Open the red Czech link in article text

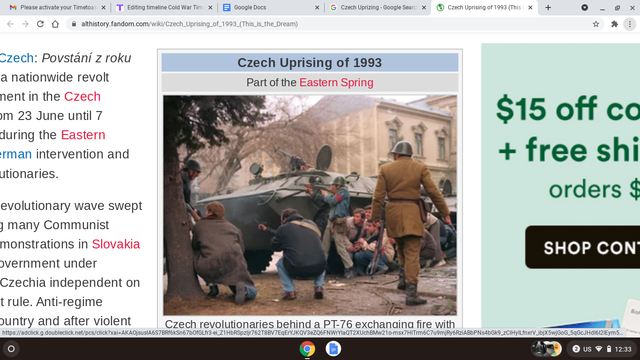click(82, 96)
